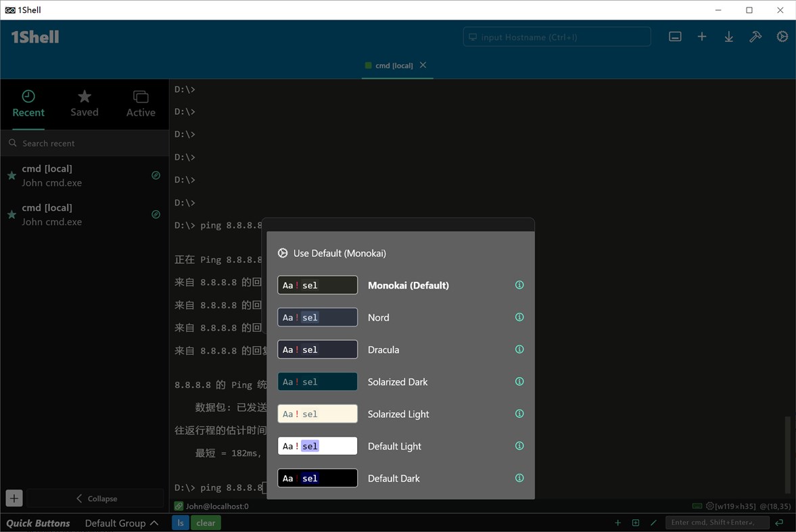Image resolution: width=796 pixels, height=532 pixels.
Task: Show info for Solarized Light theme
Action: pyautogui.click(x=519, y=413)
